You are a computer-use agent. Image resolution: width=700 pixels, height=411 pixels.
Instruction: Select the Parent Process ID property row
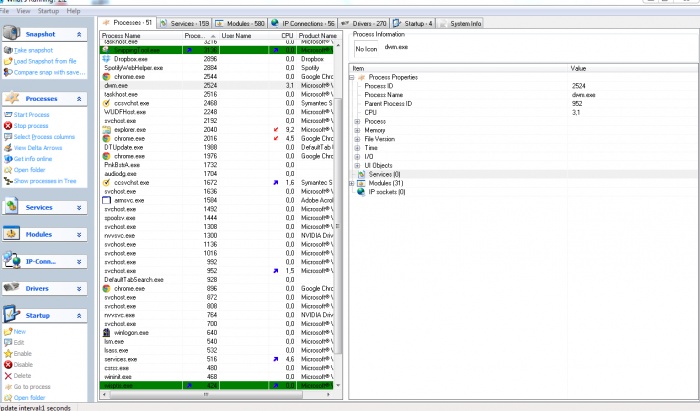pos(523,104)
